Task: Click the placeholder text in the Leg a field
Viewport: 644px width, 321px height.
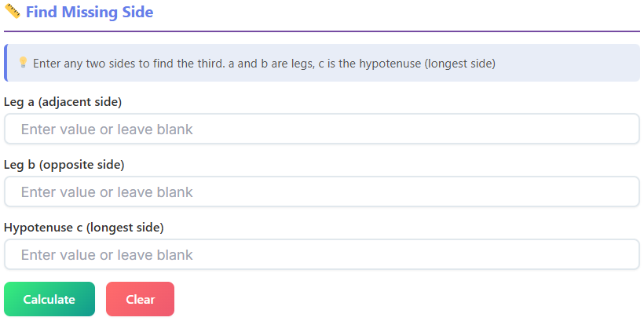Action: click(107, 129)
